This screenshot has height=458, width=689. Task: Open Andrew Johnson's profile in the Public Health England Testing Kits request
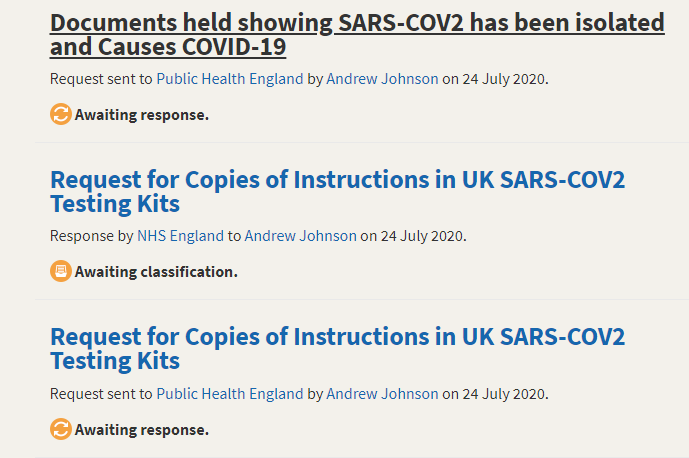click(382, 394)
